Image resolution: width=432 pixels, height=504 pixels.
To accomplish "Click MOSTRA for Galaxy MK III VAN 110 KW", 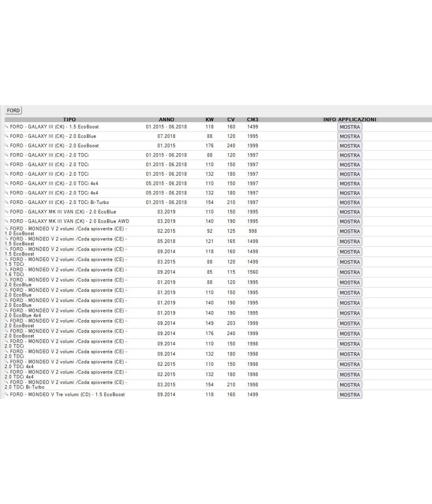I will (x=350, y=212).
